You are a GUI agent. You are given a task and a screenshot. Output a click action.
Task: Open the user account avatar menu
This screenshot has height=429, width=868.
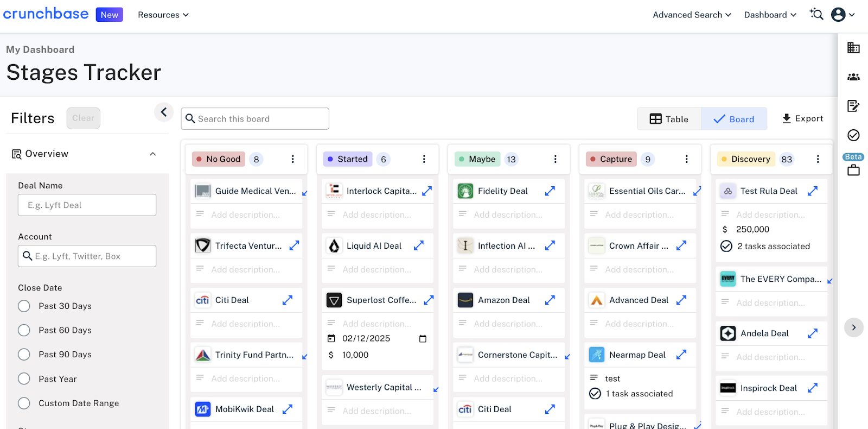click(x=843, y=15)
